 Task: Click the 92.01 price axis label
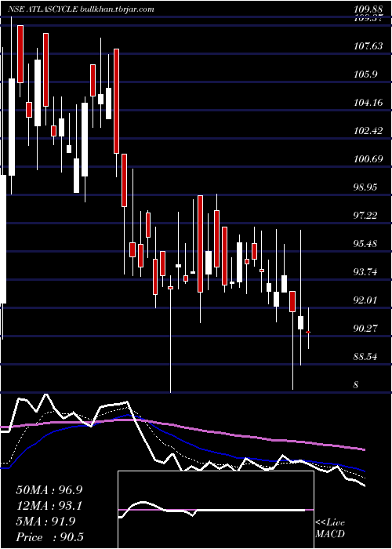tap(365, 300)
